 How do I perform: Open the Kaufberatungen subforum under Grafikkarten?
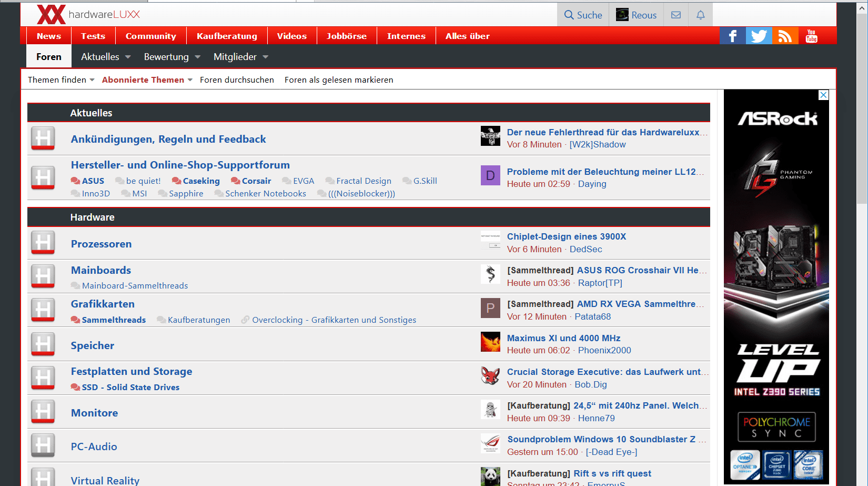[x=199, y=320]
